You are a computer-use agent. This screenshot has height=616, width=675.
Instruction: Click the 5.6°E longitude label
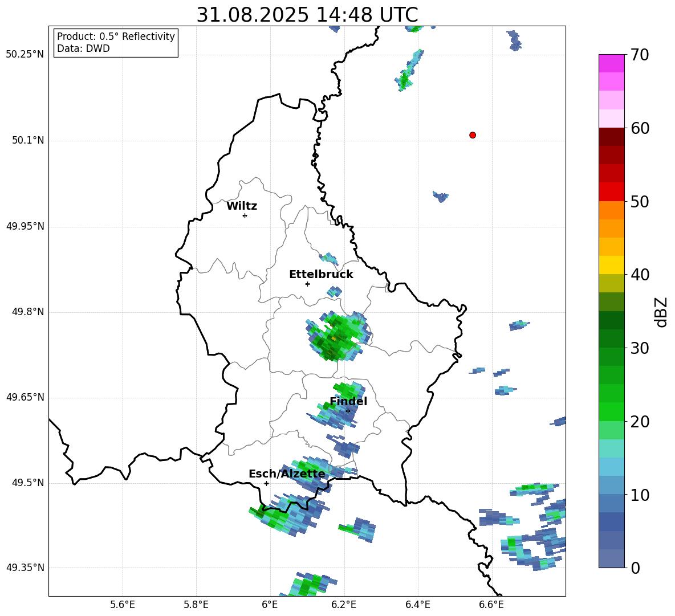[123, 605]
